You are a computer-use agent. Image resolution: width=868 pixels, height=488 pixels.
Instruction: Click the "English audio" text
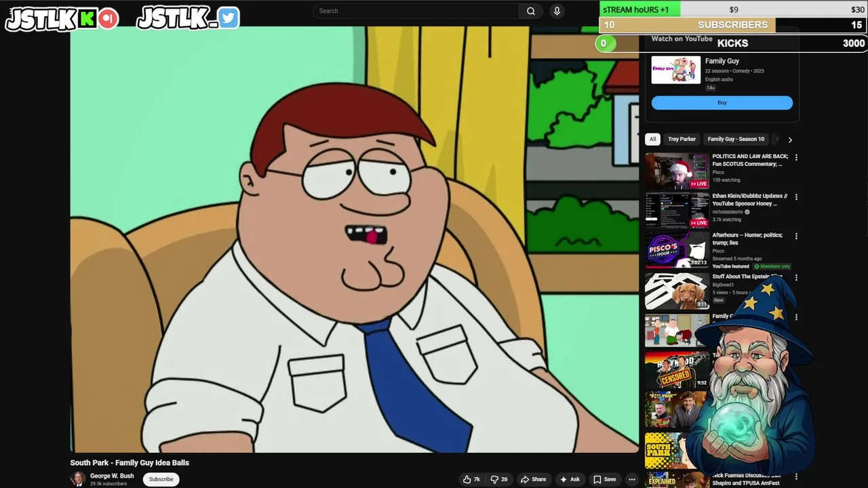[719, 79]
